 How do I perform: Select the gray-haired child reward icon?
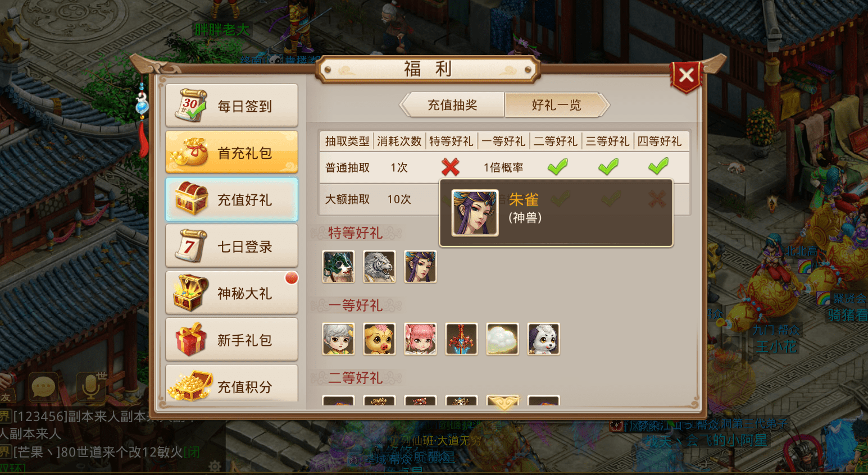338,339
